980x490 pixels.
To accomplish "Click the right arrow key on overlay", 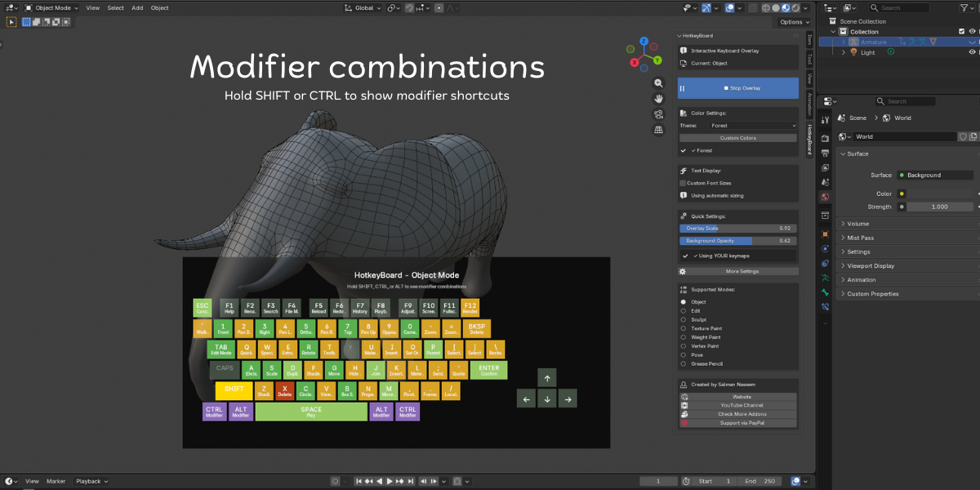I will [567, 398].
